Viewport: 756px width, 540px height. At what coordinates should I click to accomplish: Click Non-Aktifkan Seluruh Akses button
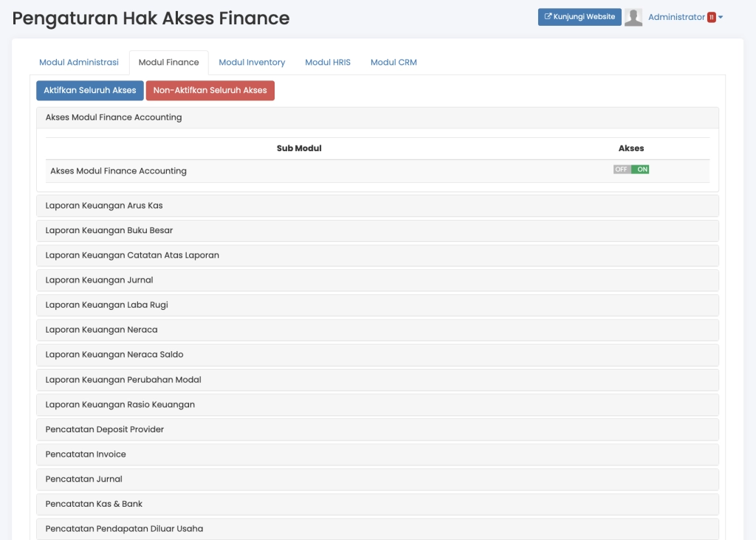[210, 91]
